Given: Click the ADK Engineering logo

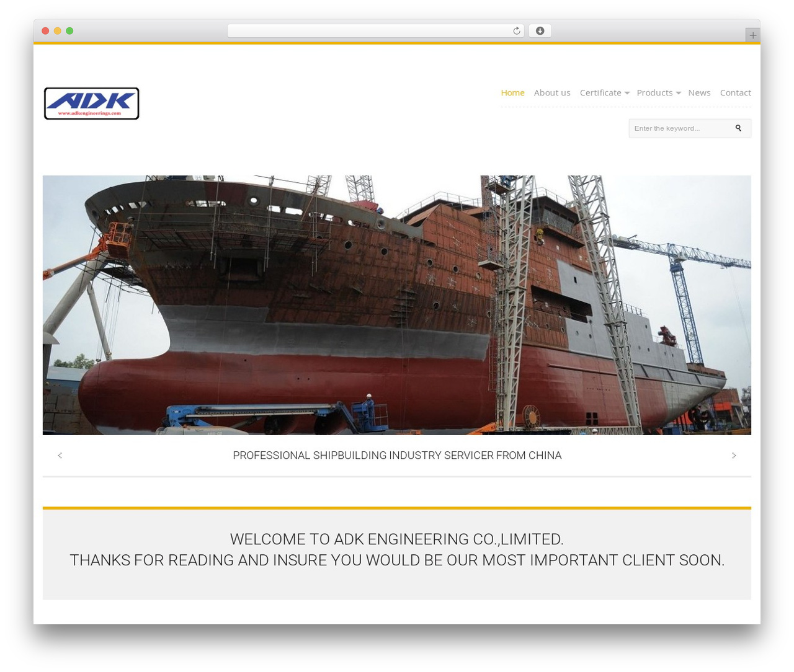Looking at the screenshot, I should coord(92,104).
